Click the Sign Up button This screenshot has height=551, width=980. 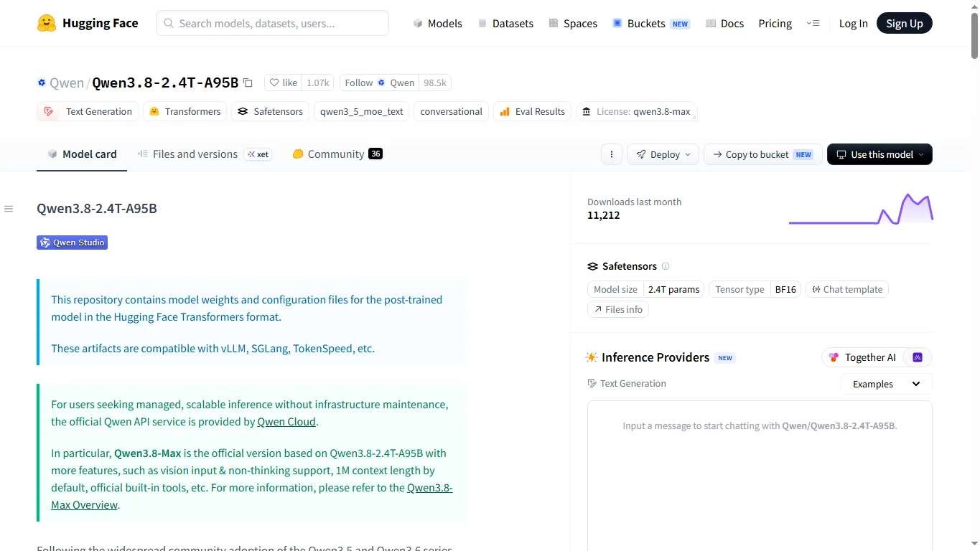point(904,23)
